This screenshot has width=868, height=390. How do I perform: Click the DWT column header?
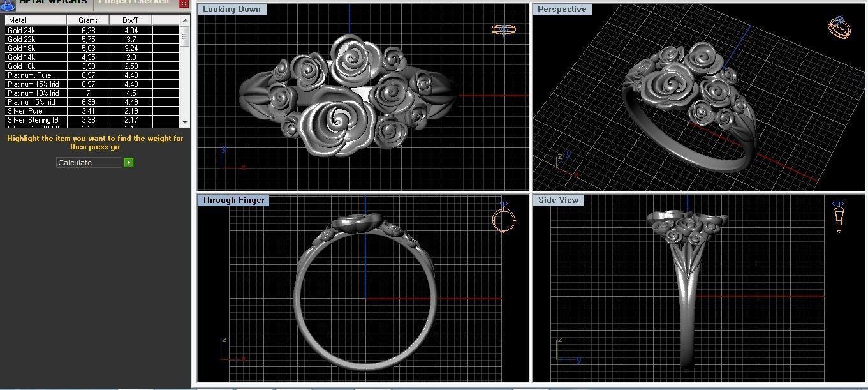pyautogui.click(x=131, y=20)
